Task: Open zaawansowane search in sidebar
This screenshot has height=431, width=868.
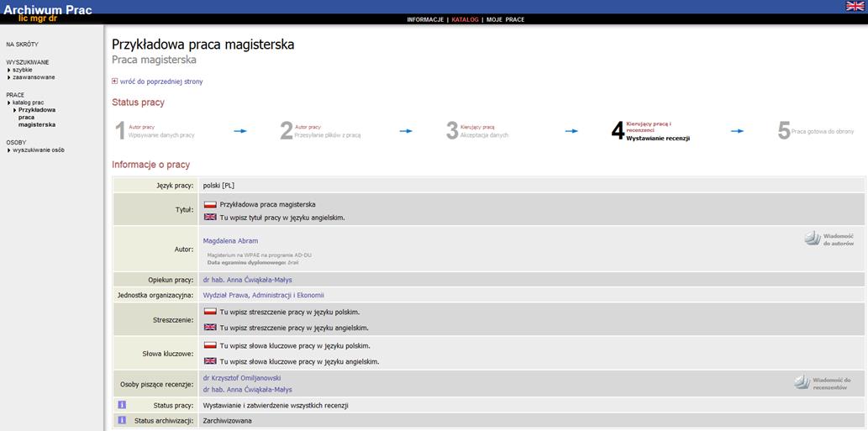Action: click(34, 77)
